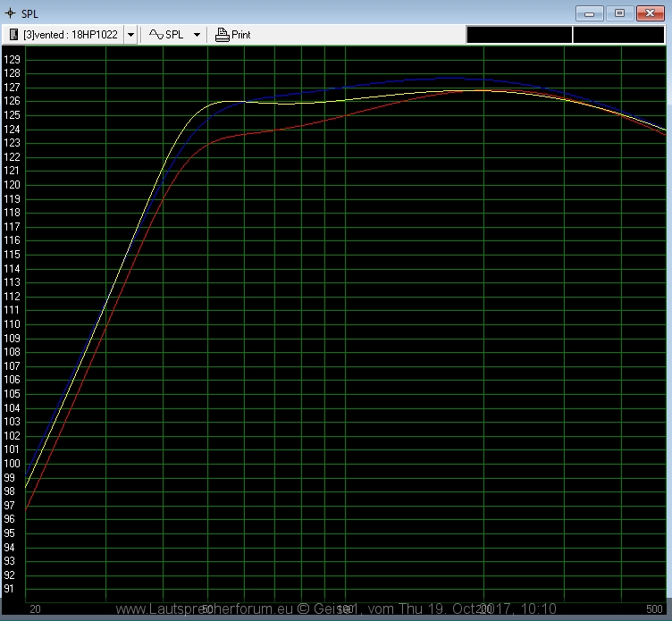Click the speaker icon beside vented 18HP1022
The height and width of the screenshot is (621, 672).
coord(13,35)
